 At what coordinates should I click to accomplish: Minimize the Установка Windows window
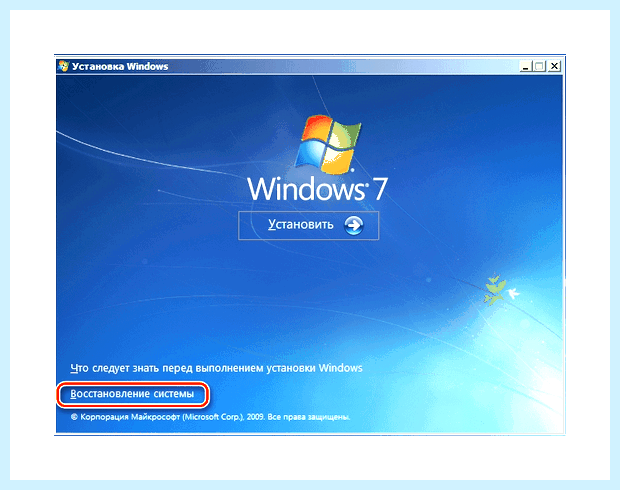tap(525, 66)
